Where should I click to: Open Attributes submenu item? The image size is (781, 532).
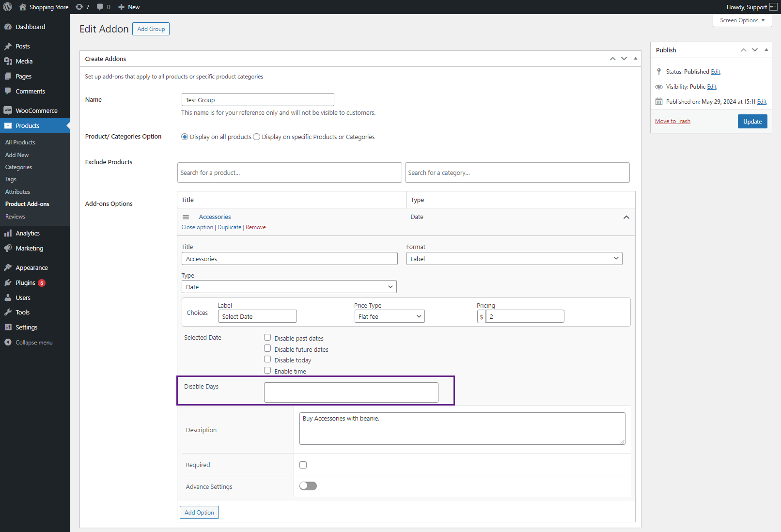[17, 192]
